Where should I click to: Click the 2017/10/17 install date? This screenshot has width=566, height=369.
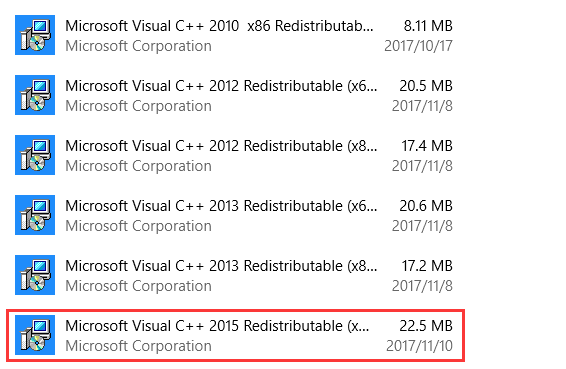[x=418, y=46]
